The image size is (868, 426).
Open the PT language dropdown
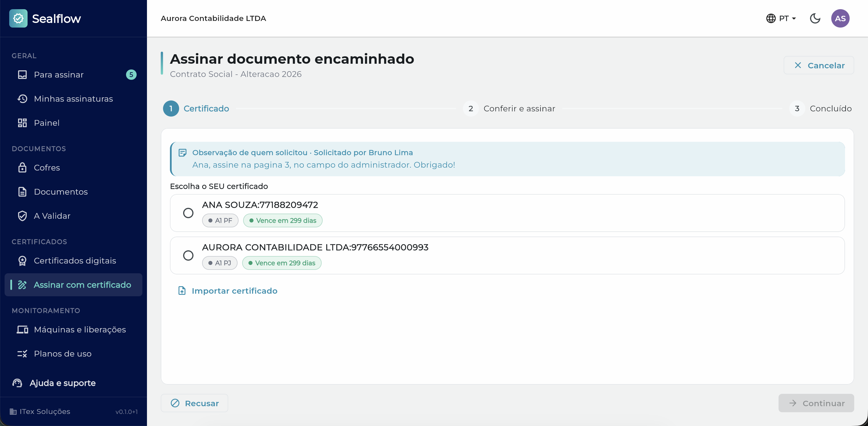pos(781,18)
